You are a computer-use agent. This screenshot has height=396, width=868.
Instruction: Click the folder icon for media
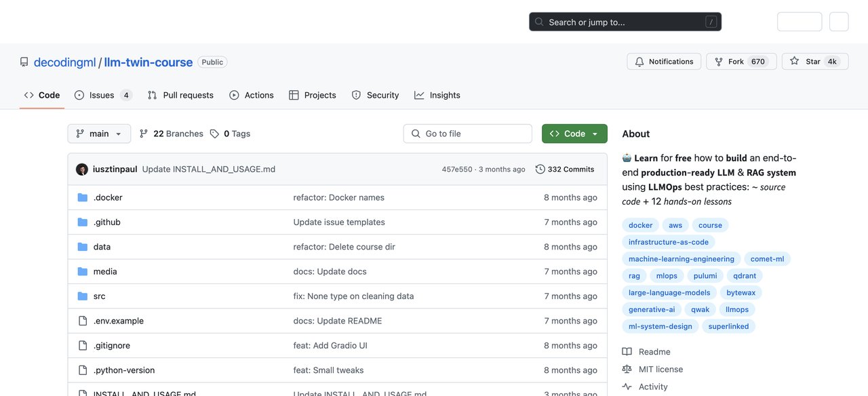click(83, 271)
